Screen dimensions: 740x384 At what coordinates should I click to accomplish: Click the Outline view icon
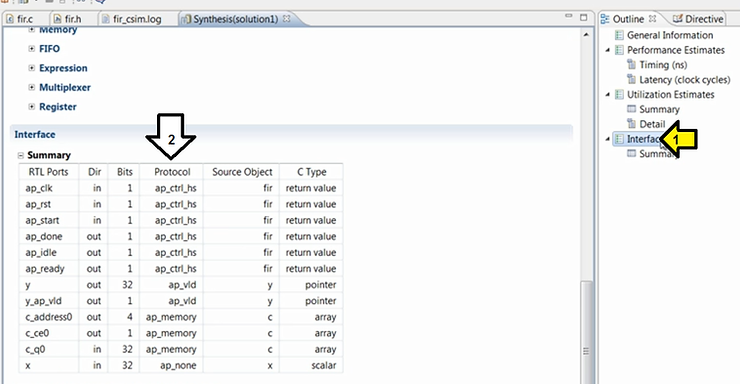(x=605, y=19)
